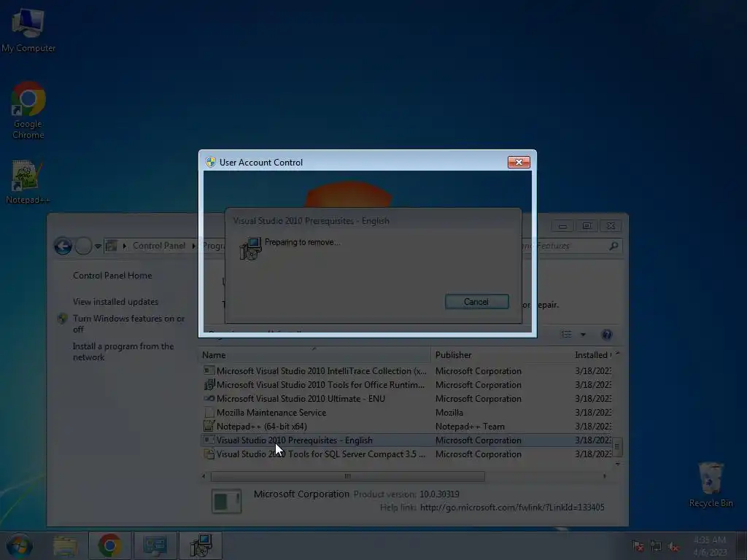Select Visual Studio 2010 Tools for SQL Server Compact
This screenshot has width=747, height=560.
(406, 454)
